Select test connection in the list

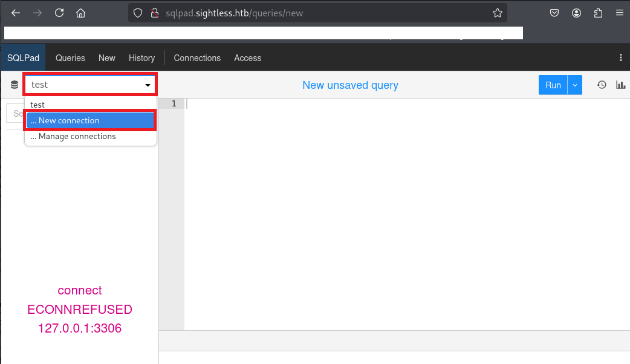pos(37,105)
